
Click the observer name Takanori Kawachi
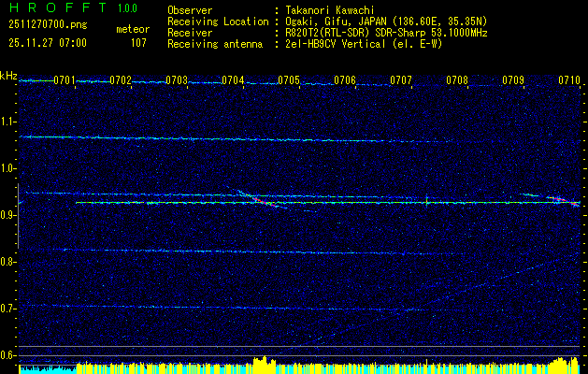point(330,10)
